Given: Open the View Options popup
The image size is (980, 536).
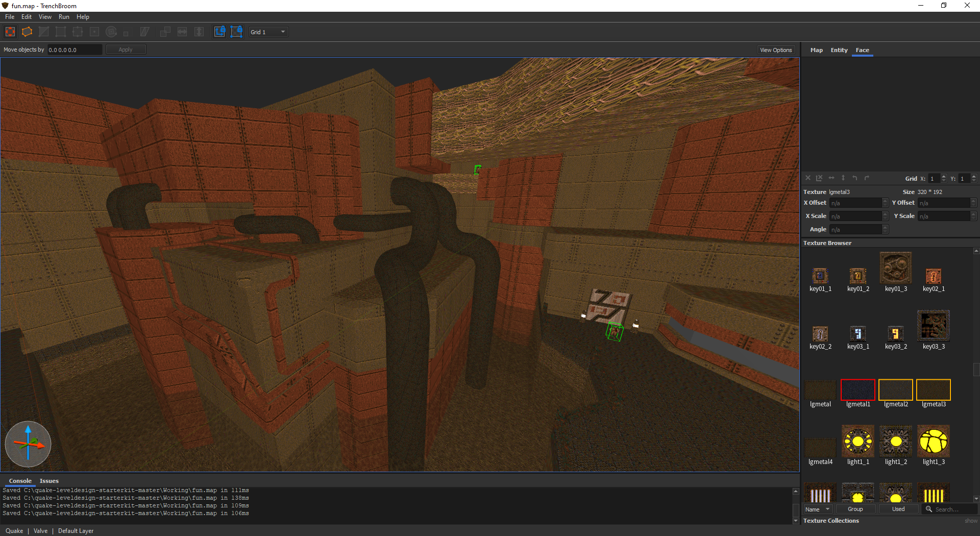Looking at the screenshot, I should (776, 50).
